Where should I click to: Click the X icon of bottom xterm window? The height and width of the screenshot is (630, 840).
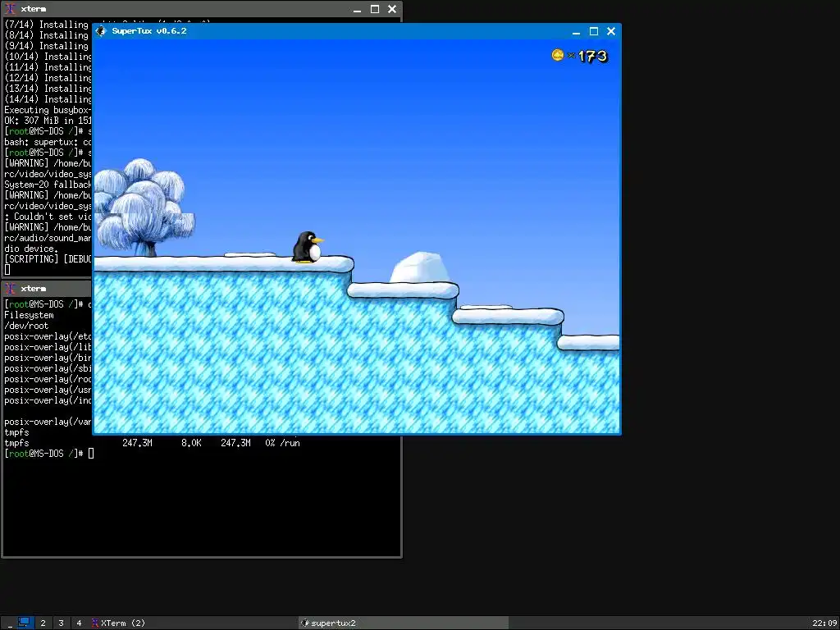click(x=10, y=289)
